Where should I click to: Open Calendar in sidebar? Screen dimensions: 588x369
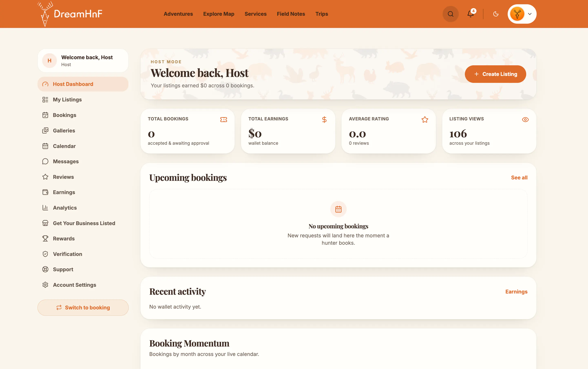coord(83,146)
